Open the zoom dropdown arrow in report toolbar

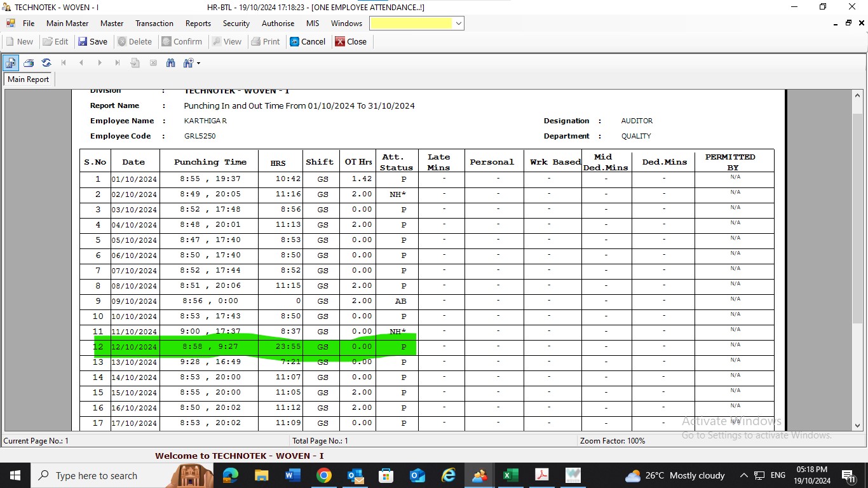coord(199,63)
